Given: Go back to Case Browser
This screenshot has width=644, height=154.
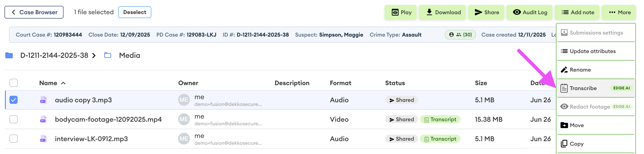Looking at the screenshot, I should (34, 12).
